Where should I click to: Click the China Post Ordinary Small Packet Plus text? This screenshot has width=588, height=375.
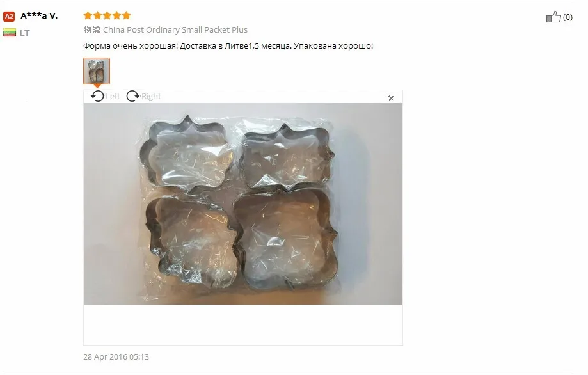pyautogui.click(x=175, y=29)
